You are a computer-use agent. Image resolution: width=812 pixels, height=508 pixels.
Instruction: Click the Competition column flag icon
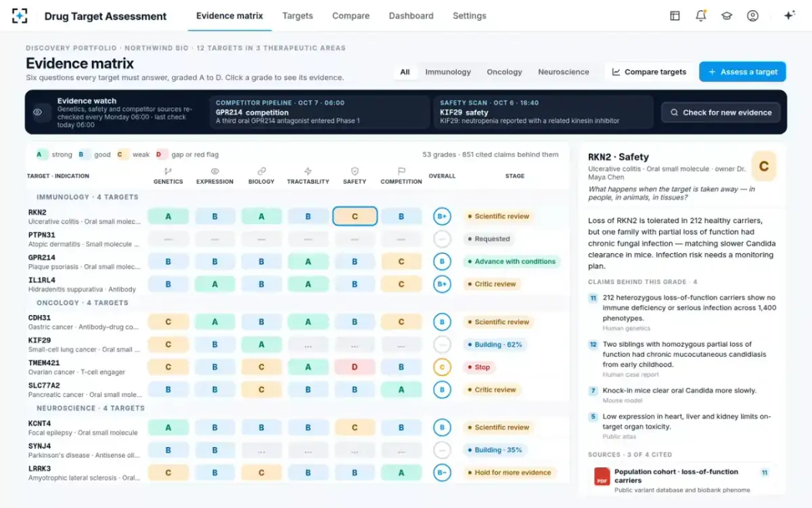401,171
